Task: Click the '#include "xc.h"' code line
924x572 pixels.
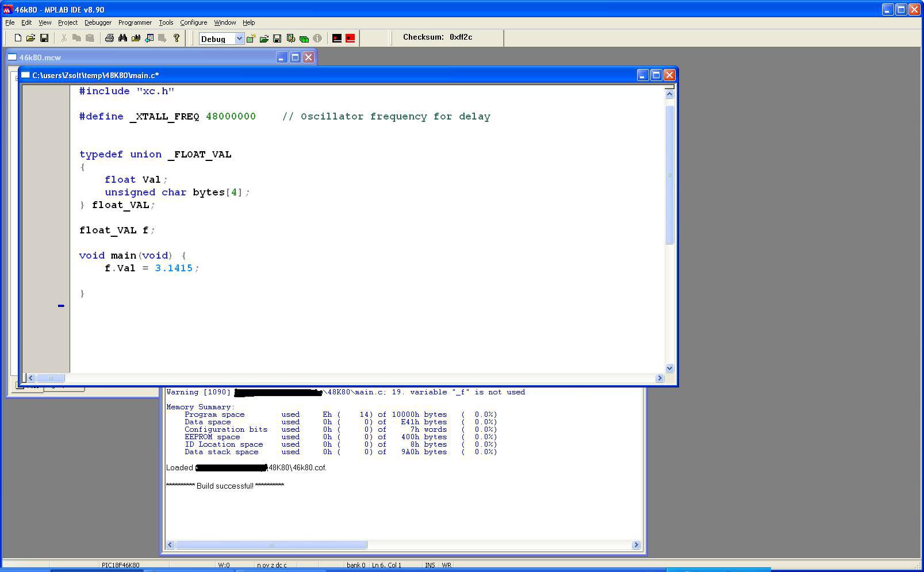Action: (x=126, y=91)
